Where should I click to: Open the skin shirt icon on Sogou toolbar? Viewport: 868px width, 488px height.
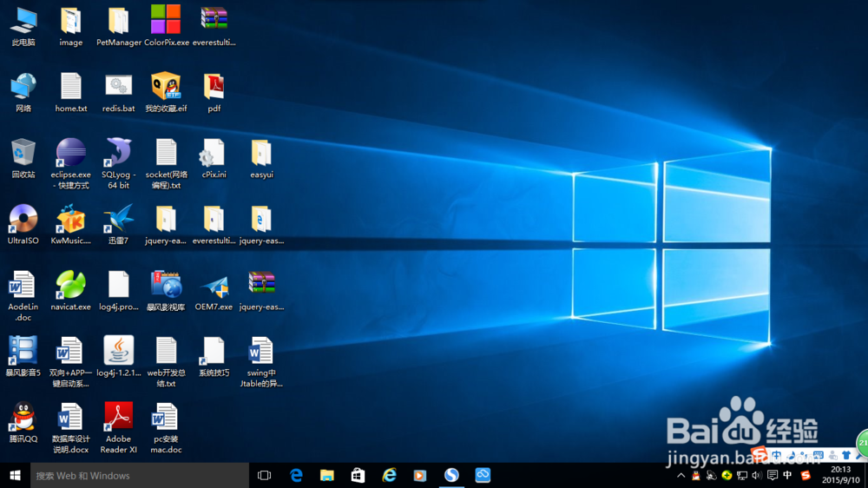pos(846,455)
